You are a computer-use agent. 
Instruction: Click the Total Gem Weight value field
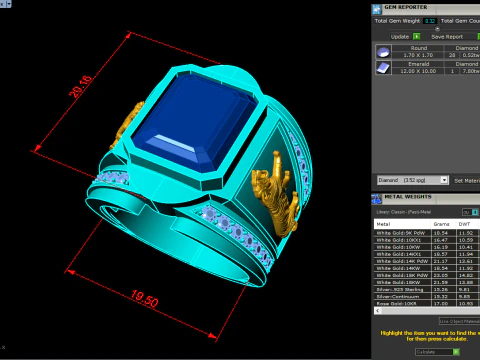click(x=430, y=21)
